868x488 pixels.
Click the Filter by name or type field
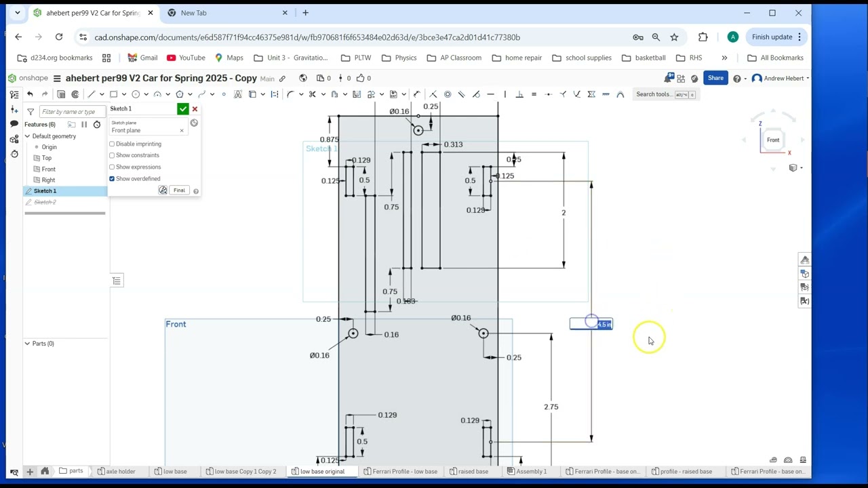point(73,111)
